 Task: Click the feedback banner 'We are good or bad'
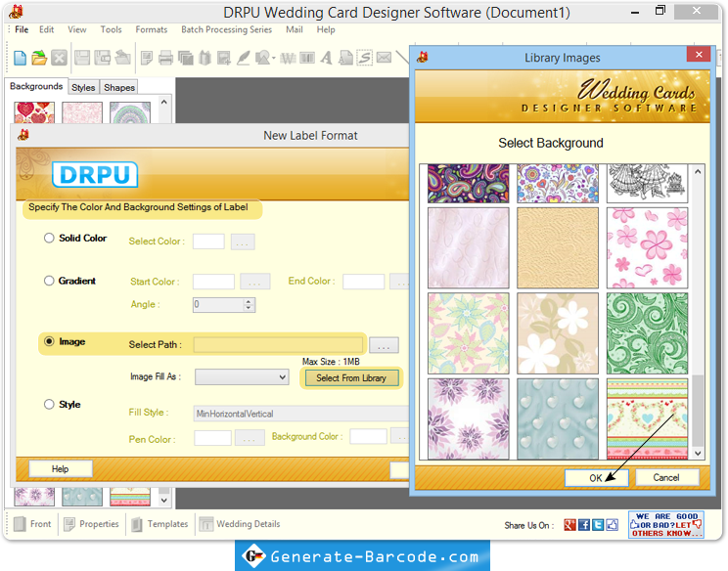tap(665, 525)
